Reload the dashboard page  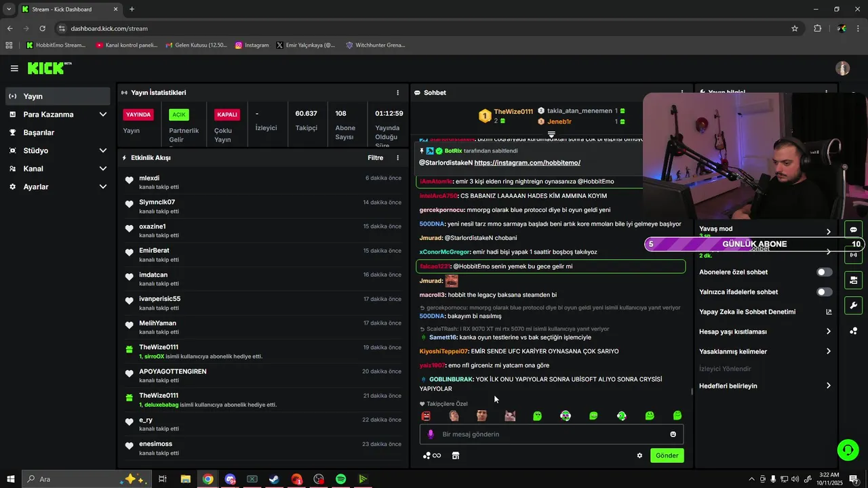(x=42, y=28)
